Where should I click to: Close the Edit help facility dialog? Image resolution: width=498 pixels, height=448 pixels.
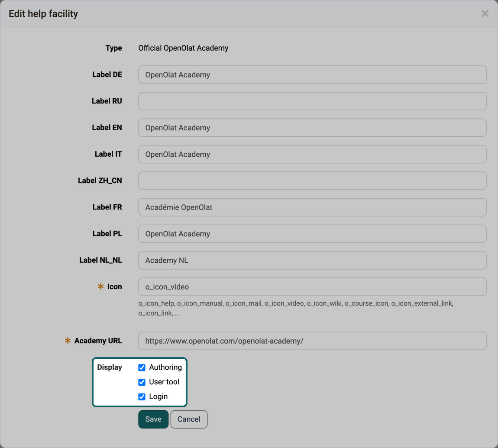click(x=485, y=13)
